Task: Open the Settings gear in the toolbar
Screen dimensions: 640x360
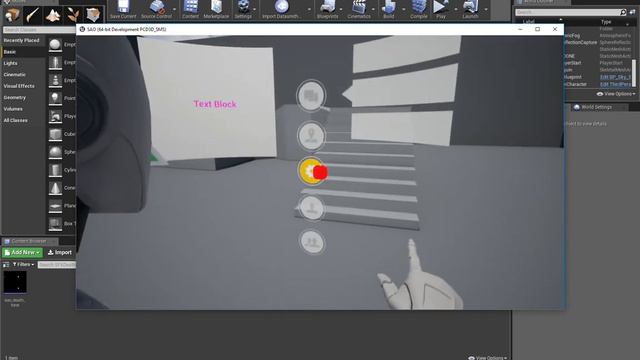Action: (243, 9)
